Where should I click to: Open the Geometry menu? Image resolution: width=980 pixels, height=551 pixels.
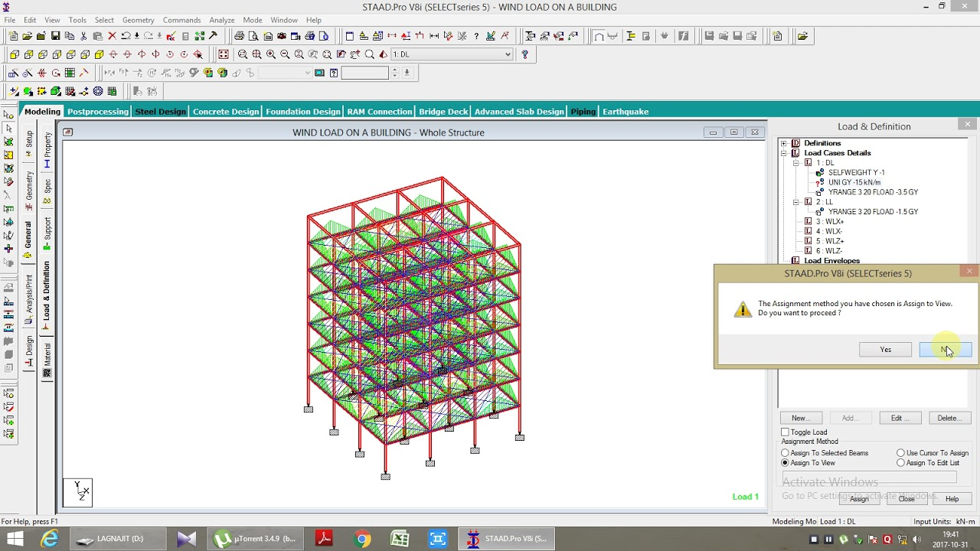[x=138, y=20]
